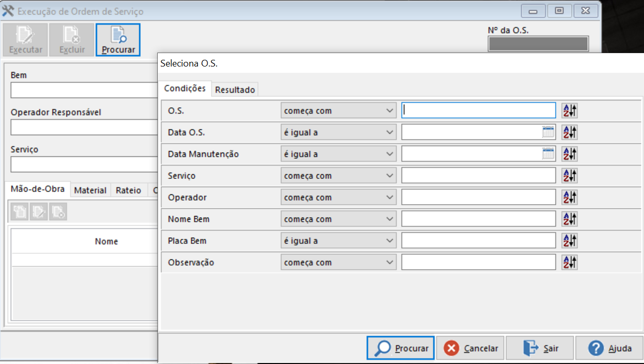Toggle sort order icon for Serviço row

coord(570,175)
